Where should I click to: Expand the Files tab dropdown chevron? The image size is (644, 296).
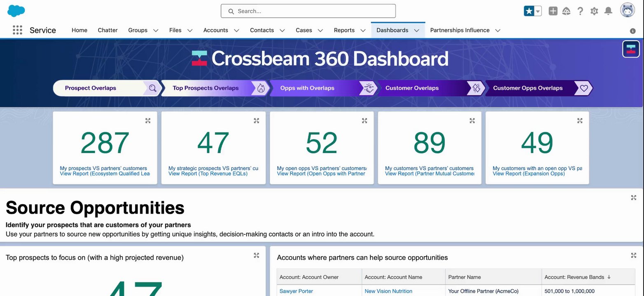[190, 30]
